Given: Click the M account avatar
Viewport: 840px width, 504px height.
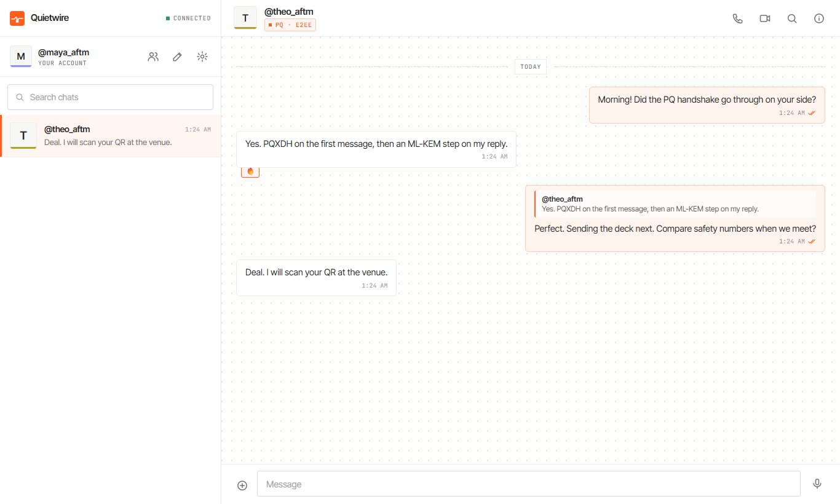Looking at the screenshot, I should tap(21, 57).
